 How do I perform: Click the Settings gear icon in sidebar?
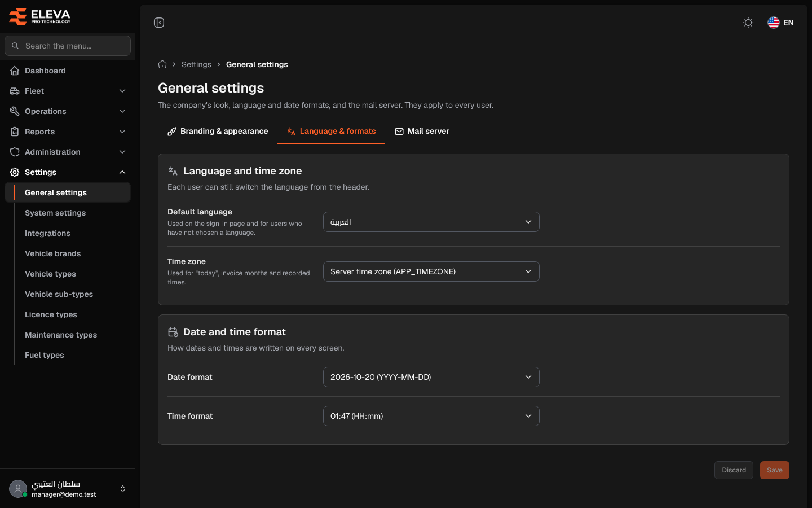point(15,172)
